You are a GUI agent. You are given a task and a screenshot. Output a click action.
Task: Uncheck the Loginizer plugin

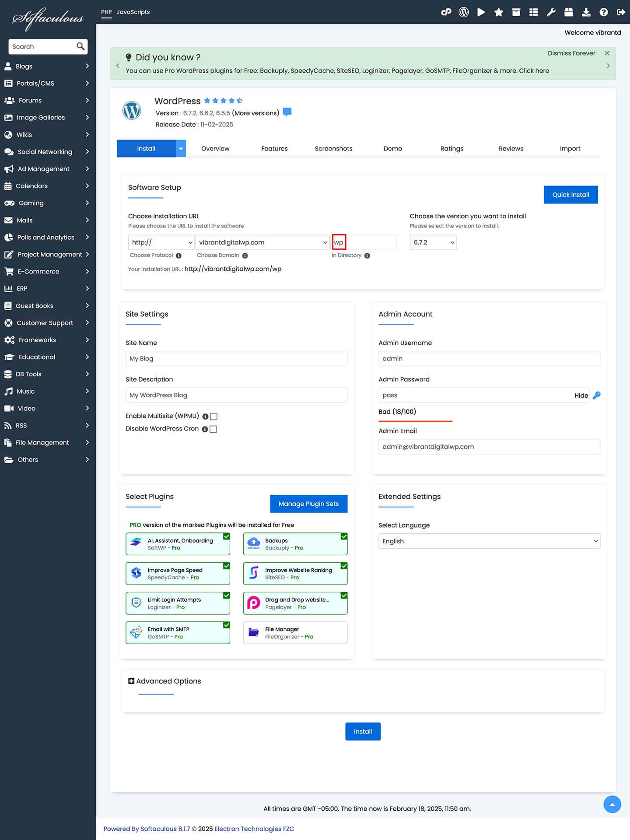[x=227, y=595]
